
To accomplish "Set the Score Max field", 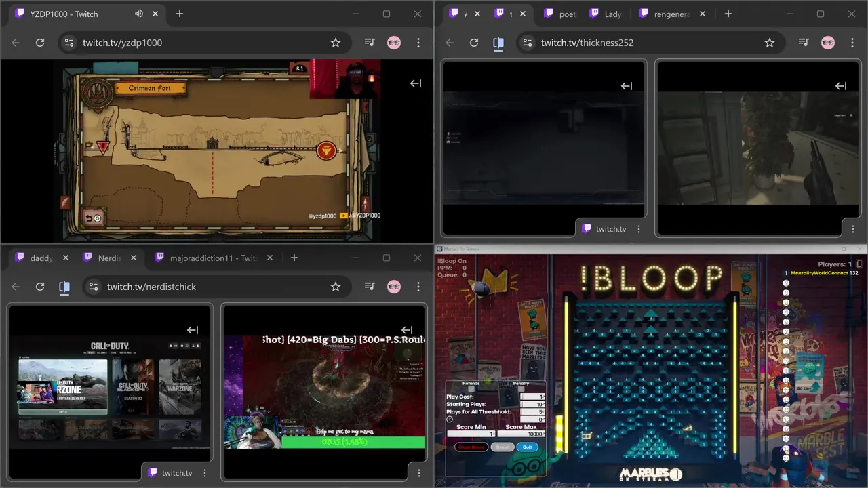I will [521, 434].
